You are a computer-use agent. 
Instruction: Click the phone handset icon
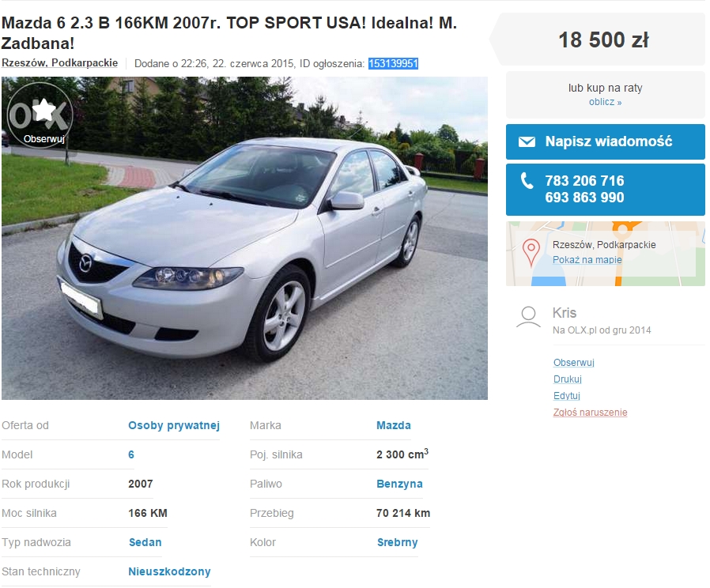tap(527, 181)
